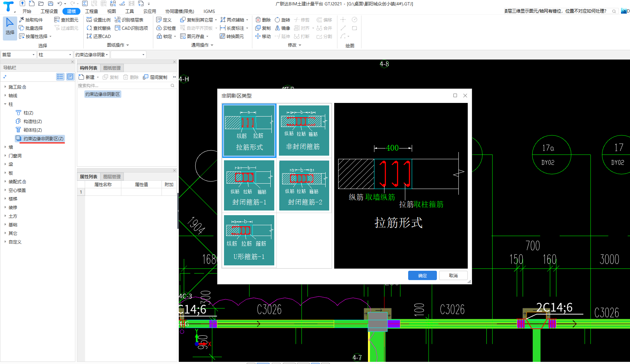This screenshot has width=630, height=364.
Task: Open the 工程量 ribbon tab
Action: pyautogui.click(x=92, y=11)
